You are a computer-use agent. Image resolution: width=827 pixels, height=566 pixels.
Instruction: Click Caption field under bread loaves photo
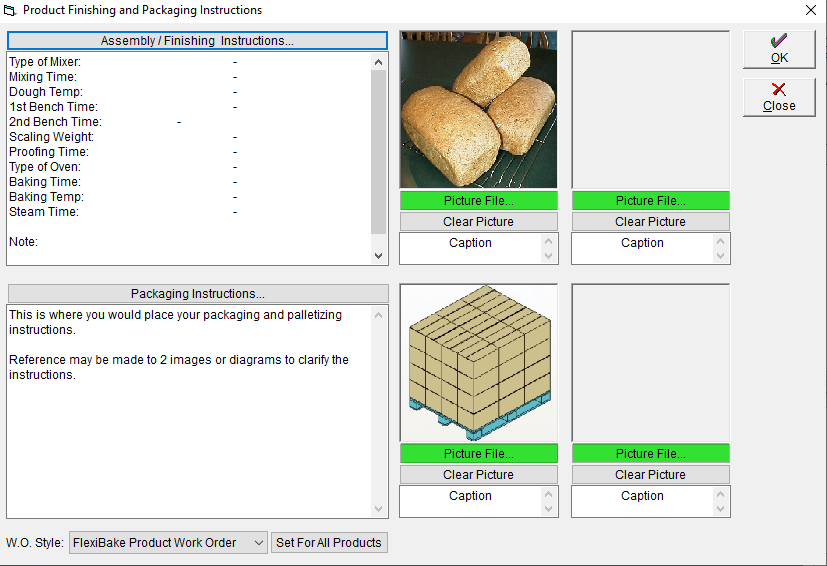coord(470,248)
